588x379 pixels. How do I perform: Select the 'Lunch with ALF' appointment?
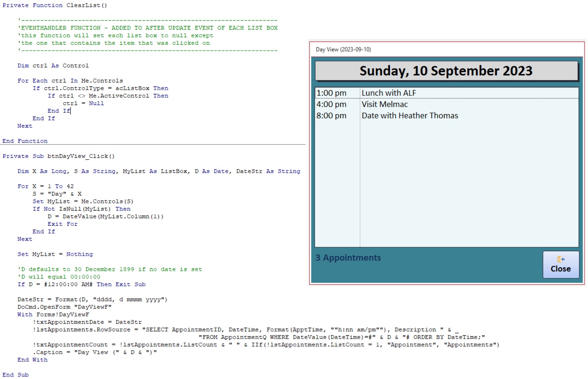(389, 93)
